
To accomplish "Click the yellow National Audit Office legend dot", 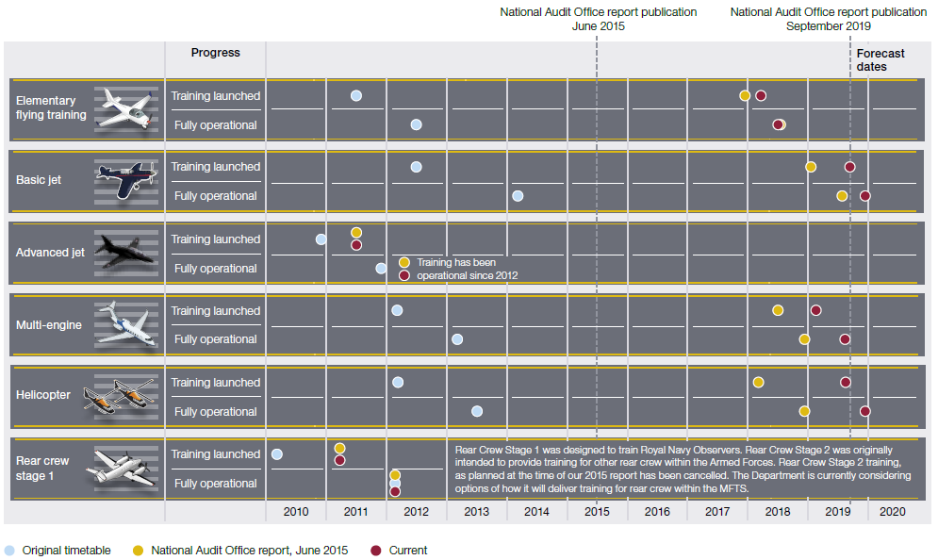I will (139, 551).
